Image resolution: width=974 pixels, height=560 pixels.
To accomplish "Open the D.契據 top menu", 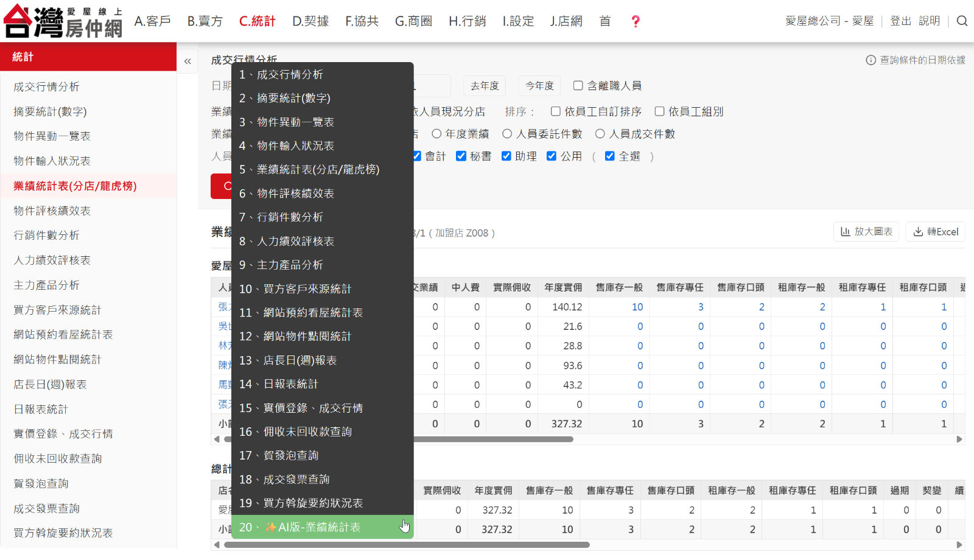I will tap(310, 21).
